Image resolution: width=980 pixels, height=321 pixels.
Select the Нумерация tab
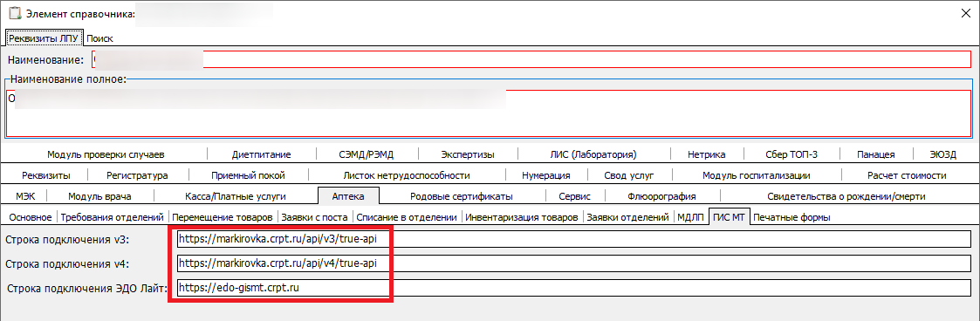pyautogui.click(x=545, y=175)
